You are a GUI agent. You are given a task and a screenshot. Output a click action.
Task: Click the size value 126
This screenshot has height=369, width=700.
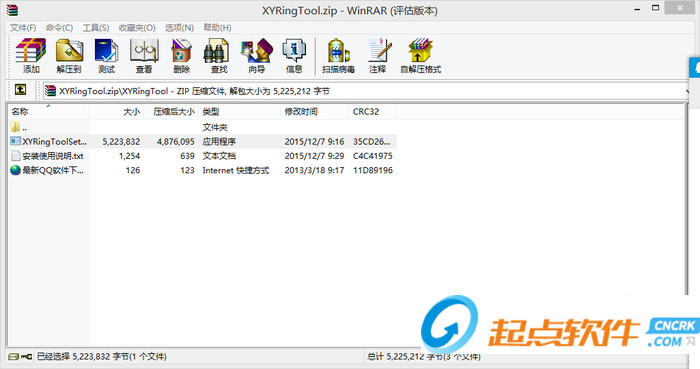(133, 170)
